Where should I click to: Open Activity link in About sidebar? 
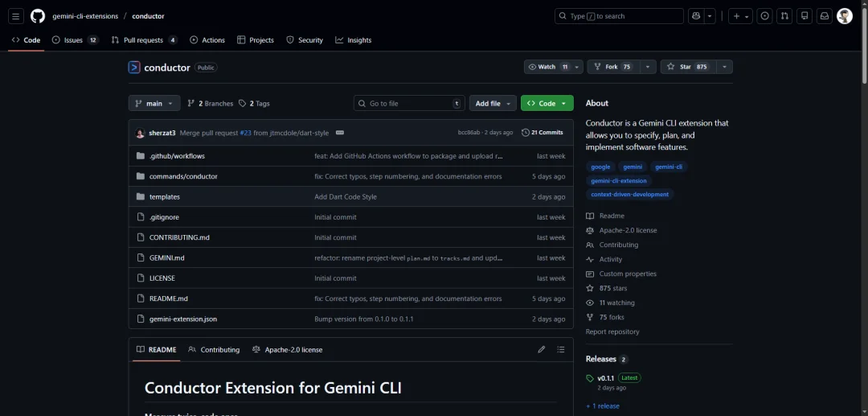(x=604, y=259)
